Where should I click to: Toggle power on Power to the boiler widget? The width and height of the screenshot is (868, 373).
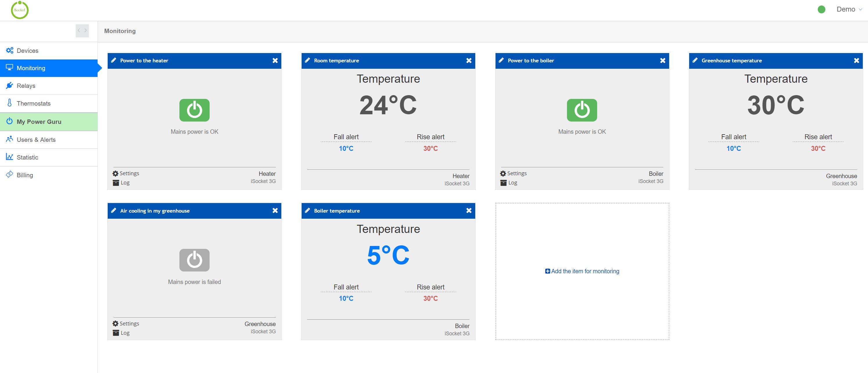(x=581, y=110)
